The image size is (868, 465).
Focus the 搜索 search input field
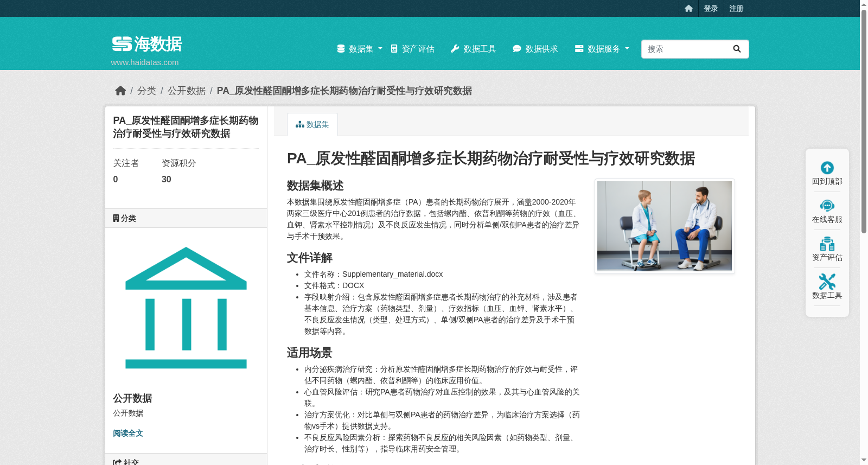tap(684, 49)
